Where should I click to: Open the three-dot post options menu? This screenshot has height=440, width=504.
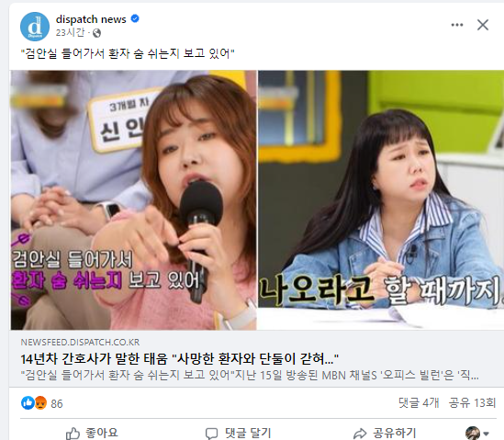pos(457,25)
